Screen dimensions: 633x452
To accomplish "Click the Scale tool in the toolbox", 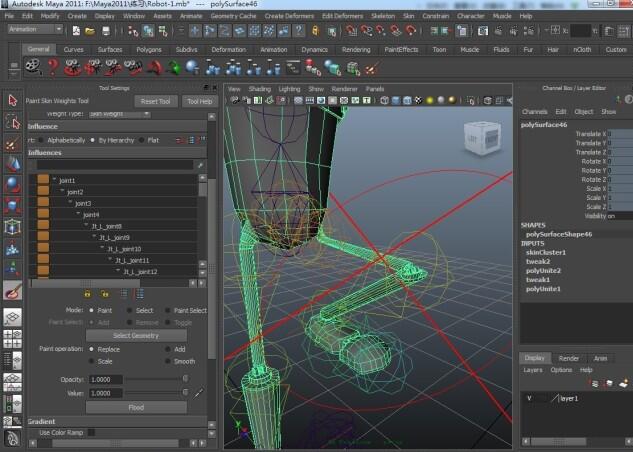I will point(12,205).
